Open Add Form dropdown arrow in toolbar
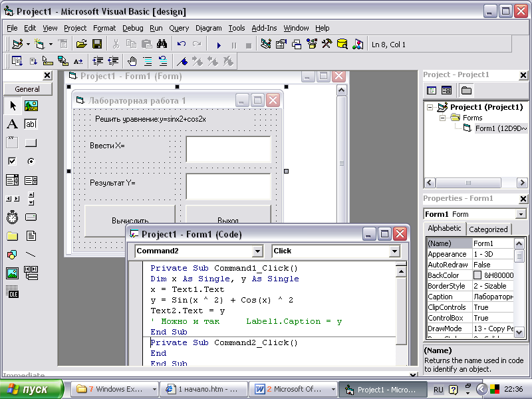532x399 pixels. coord(51,44)
